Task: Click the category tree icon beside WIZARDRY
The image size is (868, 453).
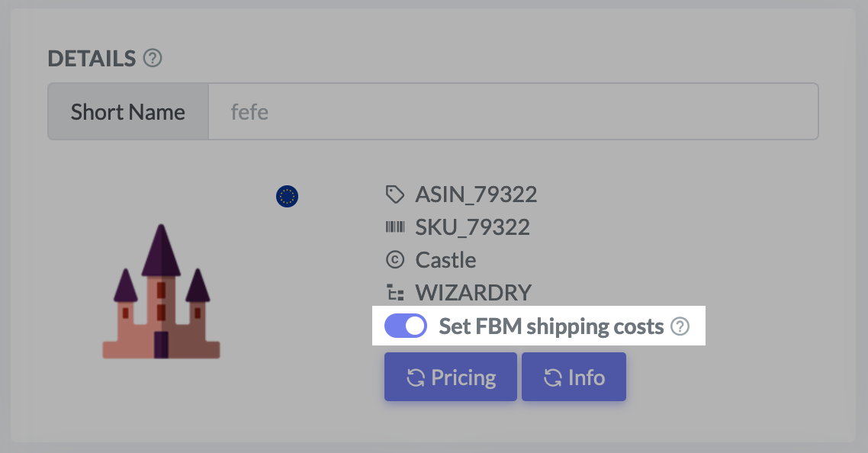Action: [394, 293]
